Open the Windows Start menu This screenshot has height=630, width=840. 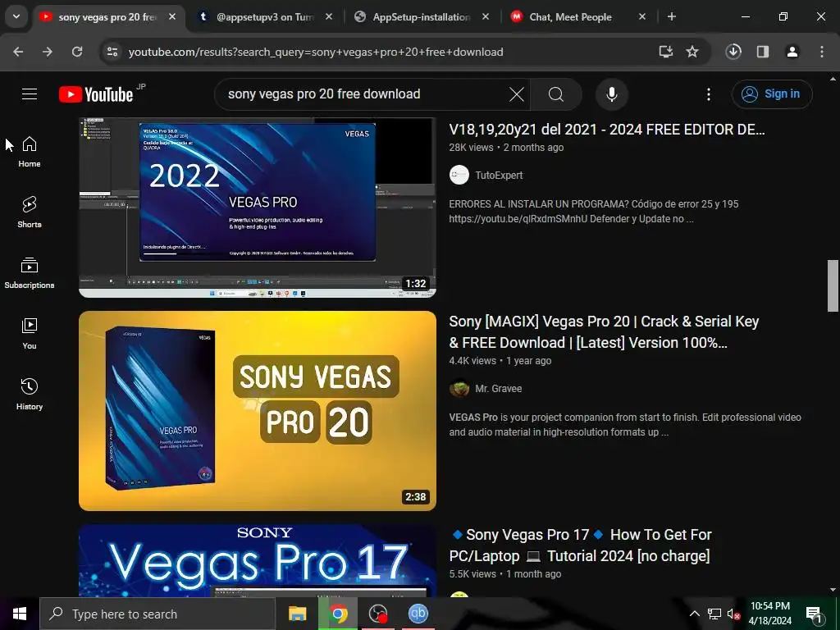point(20,614)
